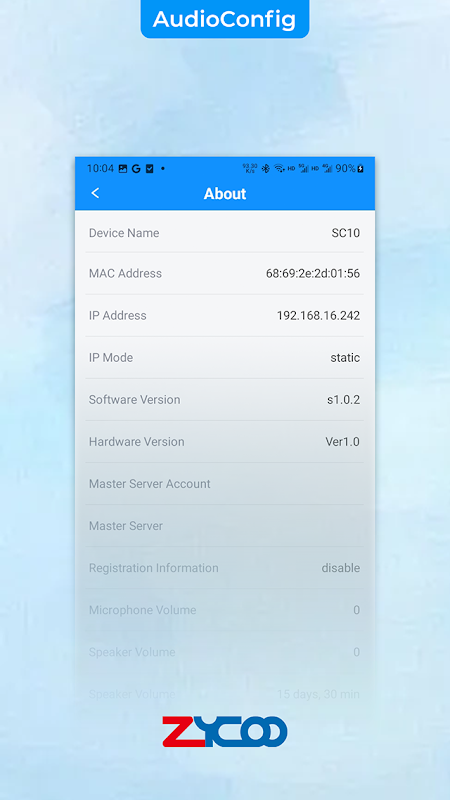Open the Master Server Account row
Image resolution: width=450 pixels, height=800 pixels.
(225, 484)
